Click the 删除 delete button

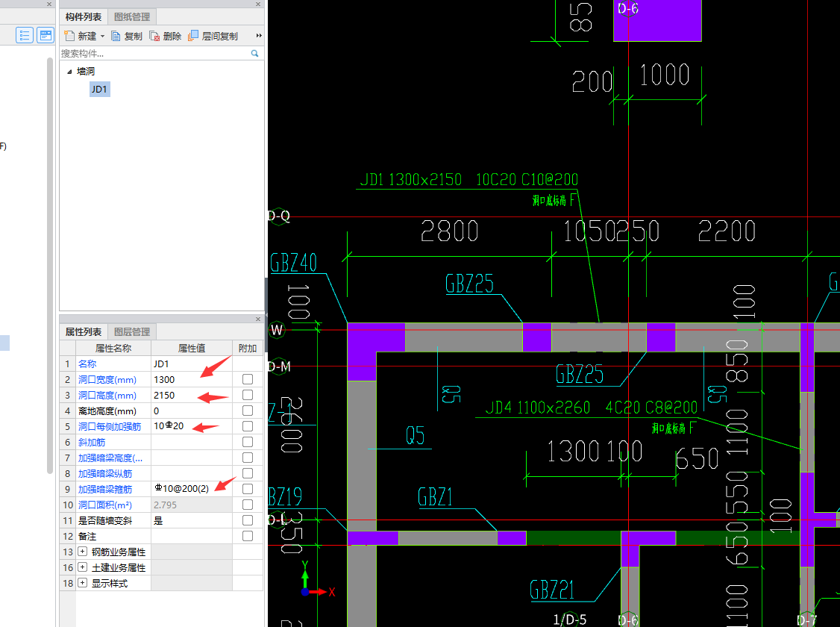pos(166,36)
